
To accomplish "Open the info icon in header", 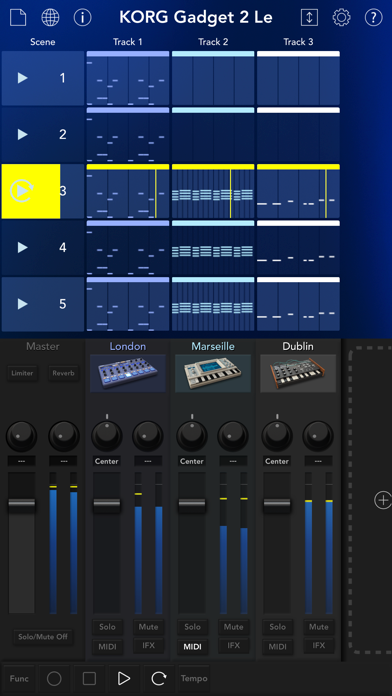I will point(83,17).
